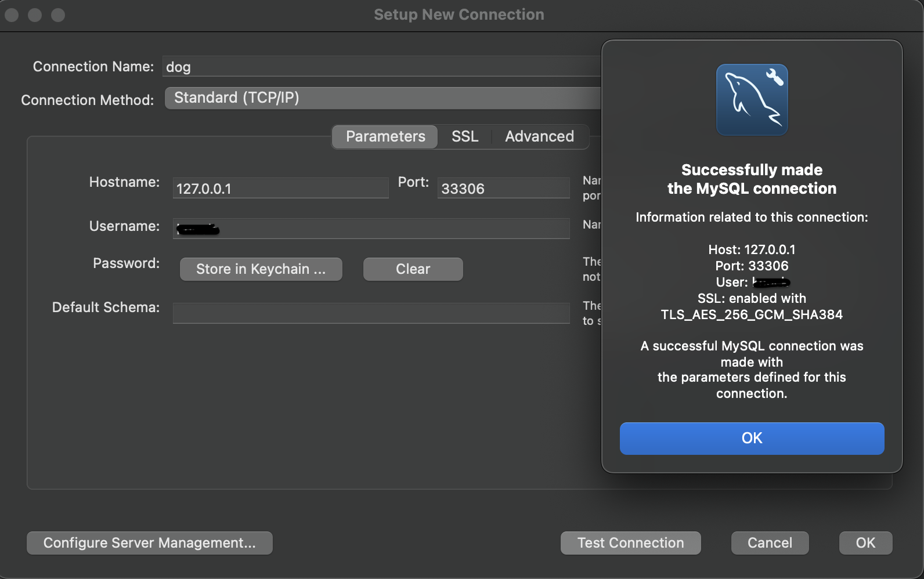This screenshot has width=924, height=579.
Task: Click the Port field showing 33306
Action: pos(503,188)
